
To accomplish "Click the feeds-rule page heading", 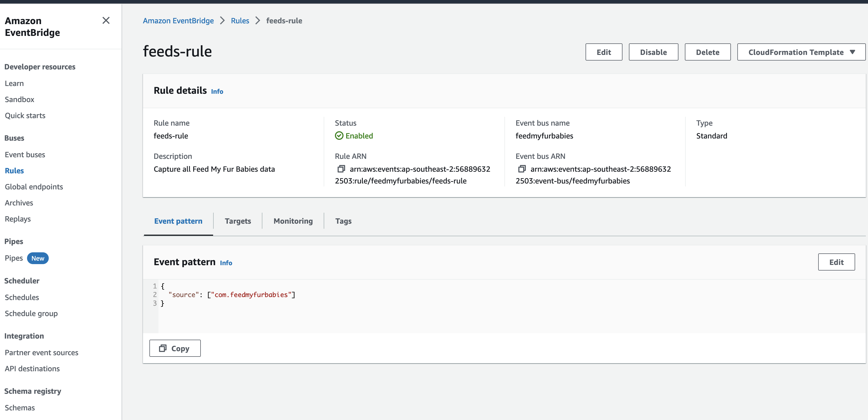I will pyautogui.click(x=177, y=52).
